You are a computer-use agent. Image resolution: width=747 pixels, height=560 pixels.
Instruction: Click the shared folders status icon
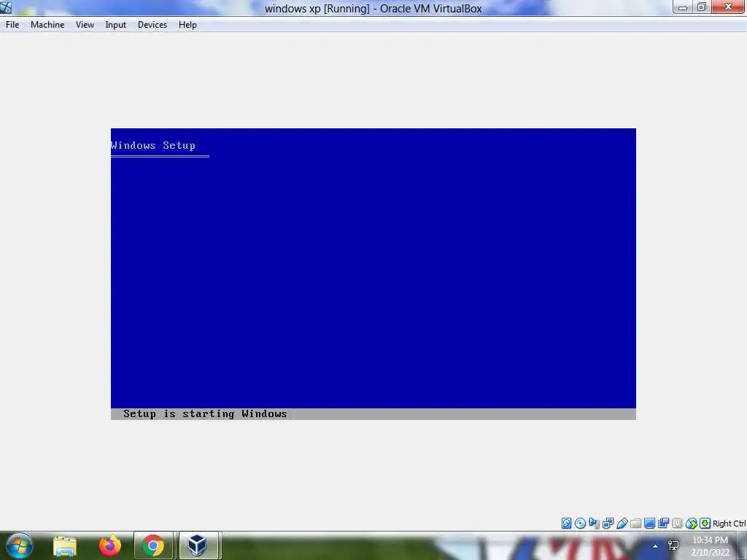(635, 524)
